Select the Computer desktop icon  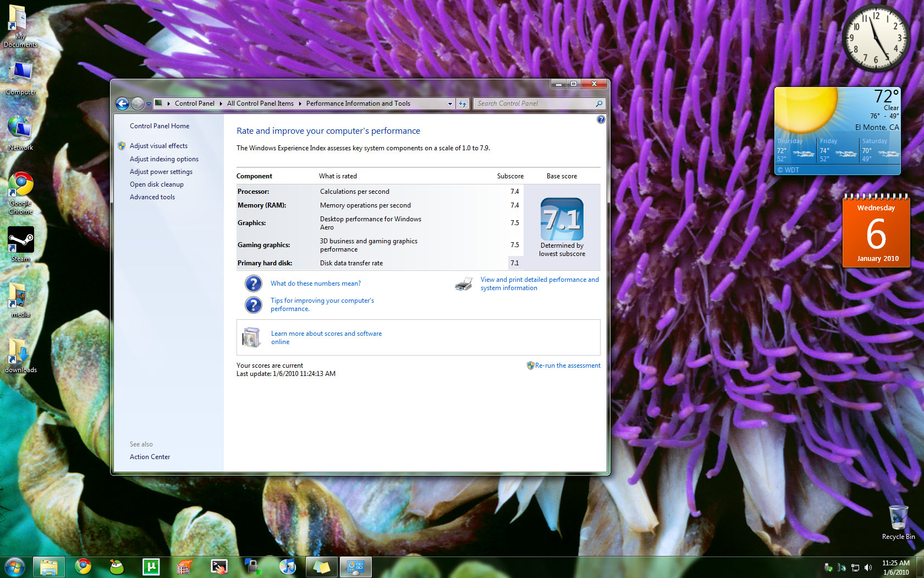(20, 78)
